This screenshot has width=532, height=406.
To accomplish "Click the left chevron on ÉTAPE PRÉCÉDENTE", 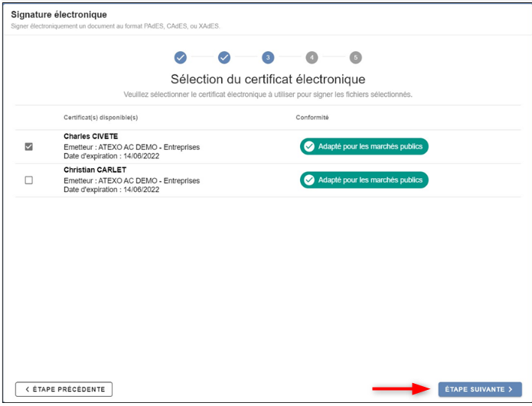I will pyautogui.click(x=28, y=389).
